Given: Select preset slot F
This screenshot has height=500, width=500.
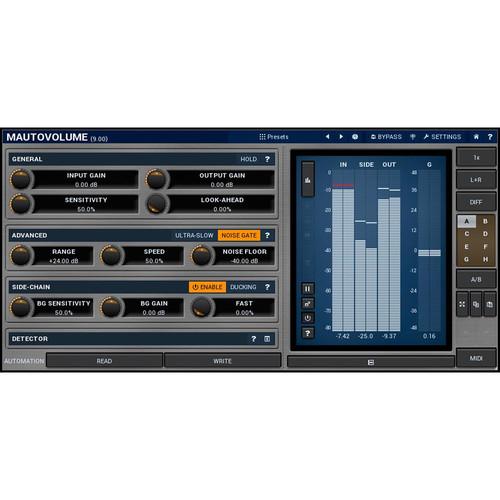Looking at the screenshot, I should tap(485, 247).
